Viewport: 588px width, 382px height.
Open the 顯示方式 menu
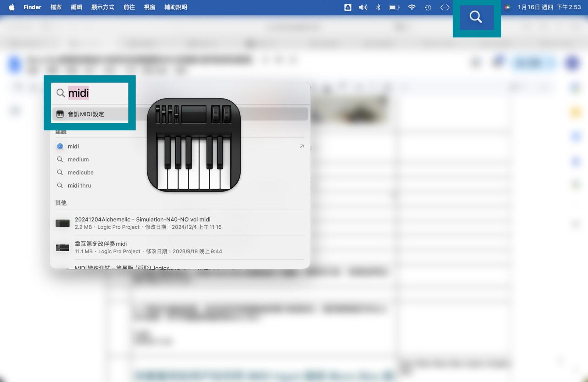pyautogui.click(x=103, y=7)
